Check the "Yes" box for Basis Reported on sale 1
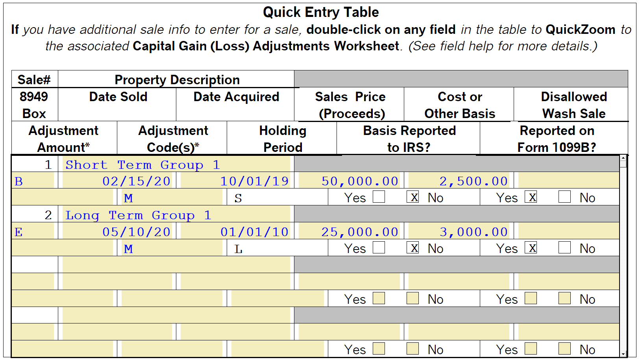Screen dimensions: 640x364 [379, 197]
